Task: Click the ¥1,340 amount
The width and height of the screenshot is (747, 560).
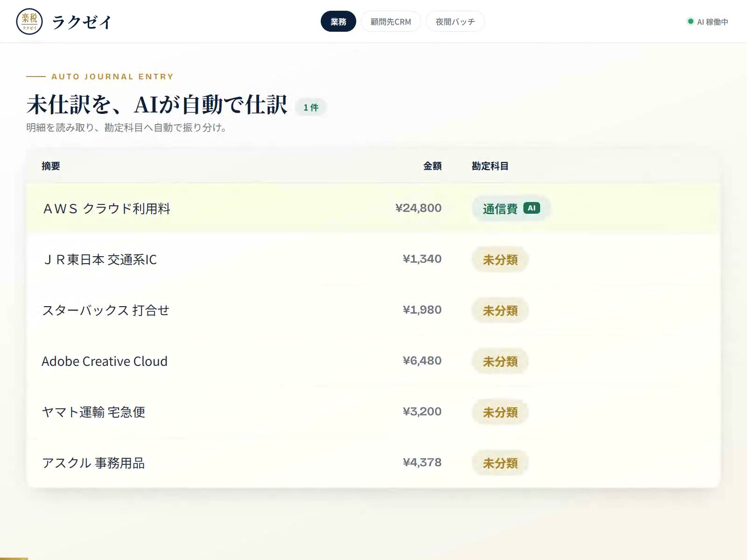Action: (x=422, y=259)
